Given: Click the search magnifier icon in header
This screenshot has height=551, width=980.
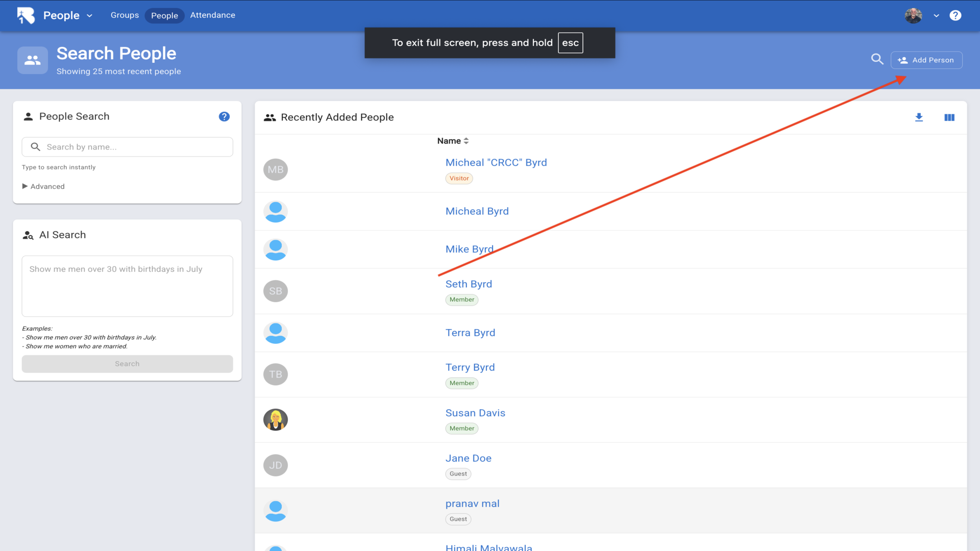Looking at the screenshot, I should pos(877,59).
